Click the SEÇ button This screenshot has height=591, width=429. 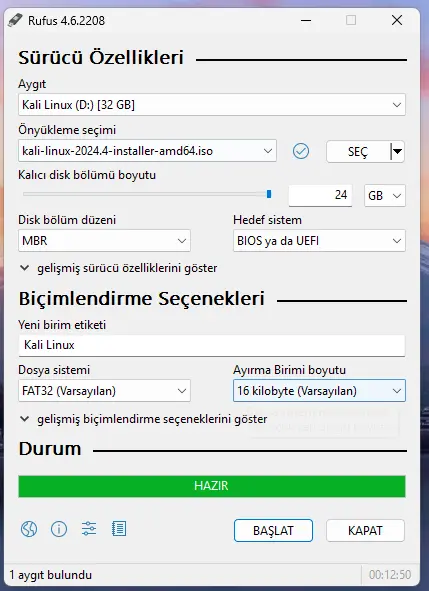(359, 152)
